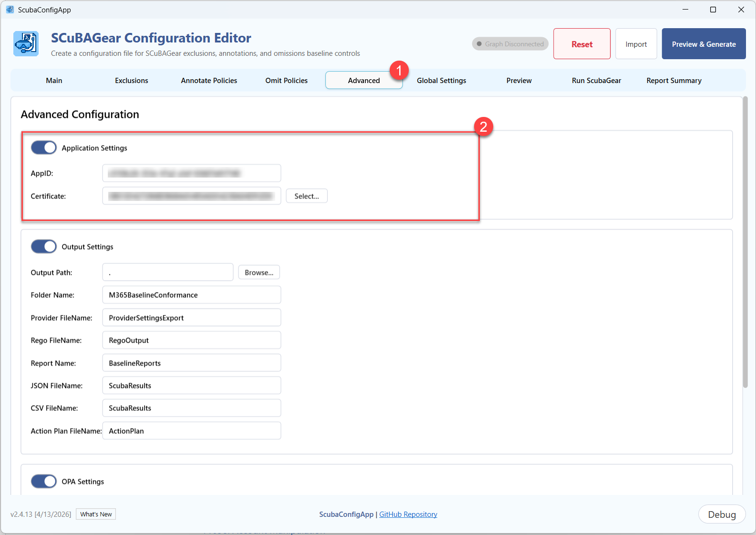Click the SCuBAGear diver logo icon
Image resolution: width=756 pixels, height=535 pixels.
(26, 44)
